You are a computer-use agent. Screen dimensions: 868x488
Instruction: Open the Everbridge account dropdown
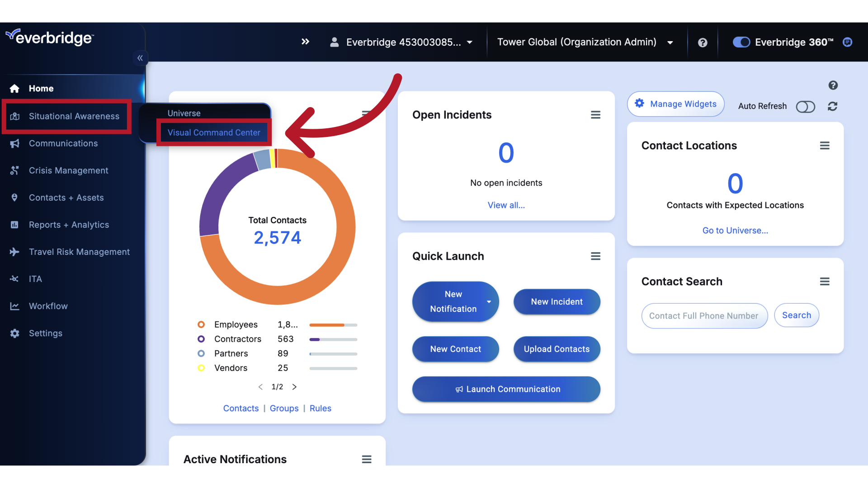click(469, 42)
